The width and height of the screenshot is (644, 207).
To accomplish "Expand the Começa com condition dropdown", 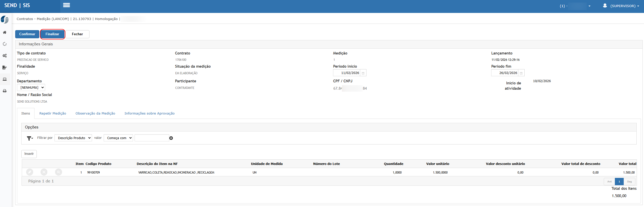I will (118, 138).
